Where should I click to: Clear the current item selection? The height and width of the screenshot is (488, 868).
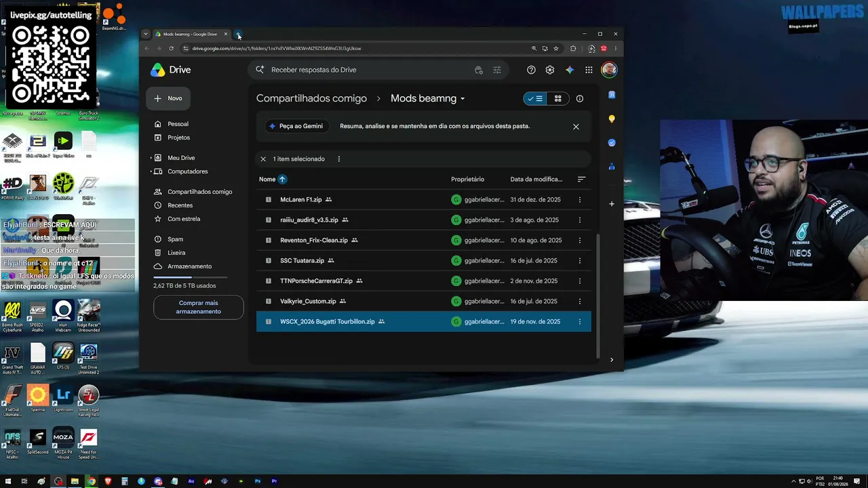coord(263,159)
